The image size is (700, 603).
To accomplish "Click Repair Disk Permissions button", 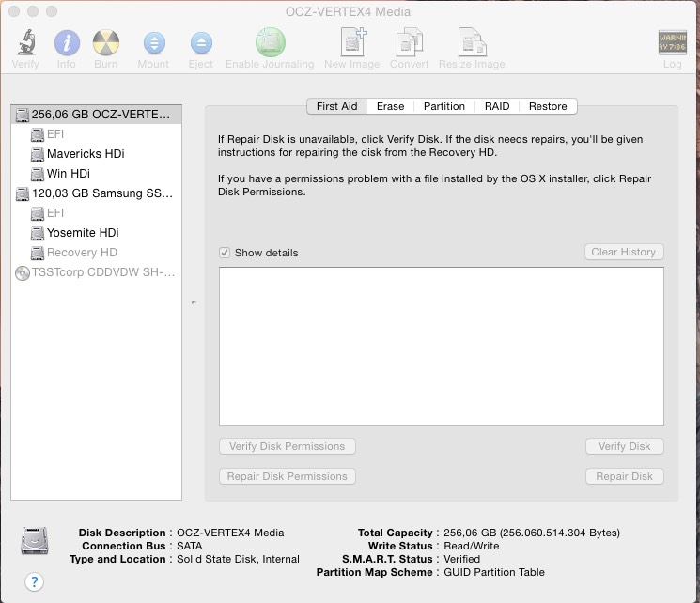I will pos(288,476).
